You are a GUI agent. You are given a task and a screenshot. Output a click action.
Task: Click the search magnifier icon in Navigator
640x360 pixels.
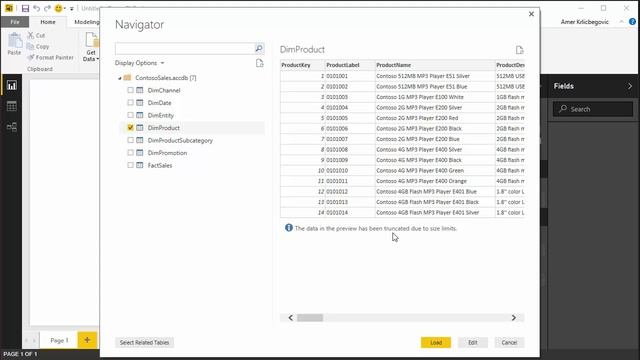click(x=259, y=49)
